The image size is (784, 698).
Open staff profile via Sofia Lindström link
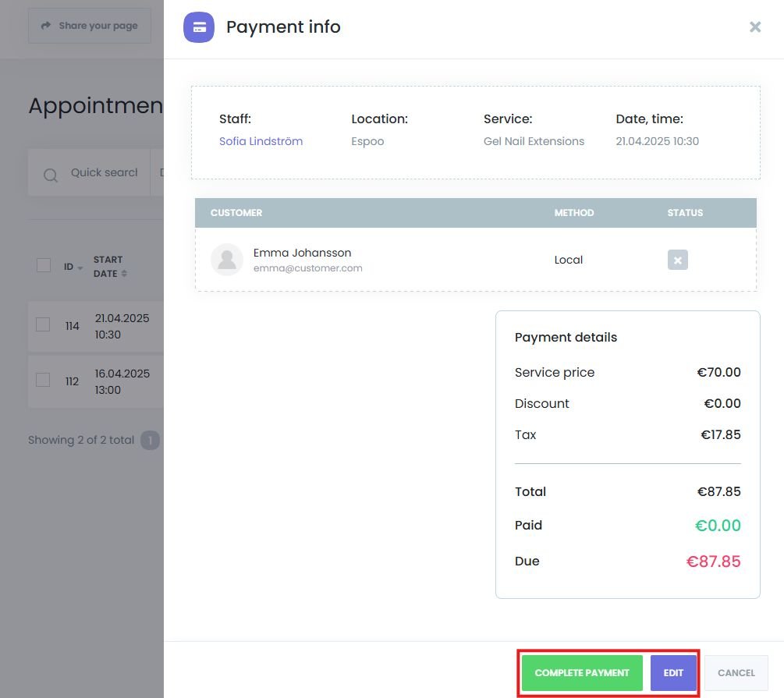click(262, 141)
